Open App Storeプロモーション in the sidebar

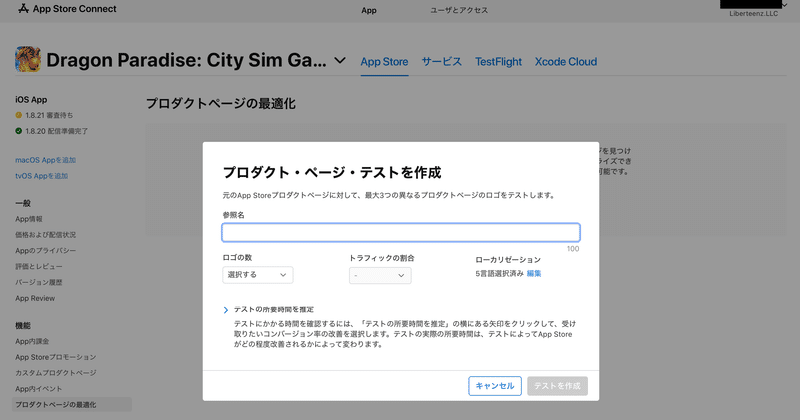(56, 357)
